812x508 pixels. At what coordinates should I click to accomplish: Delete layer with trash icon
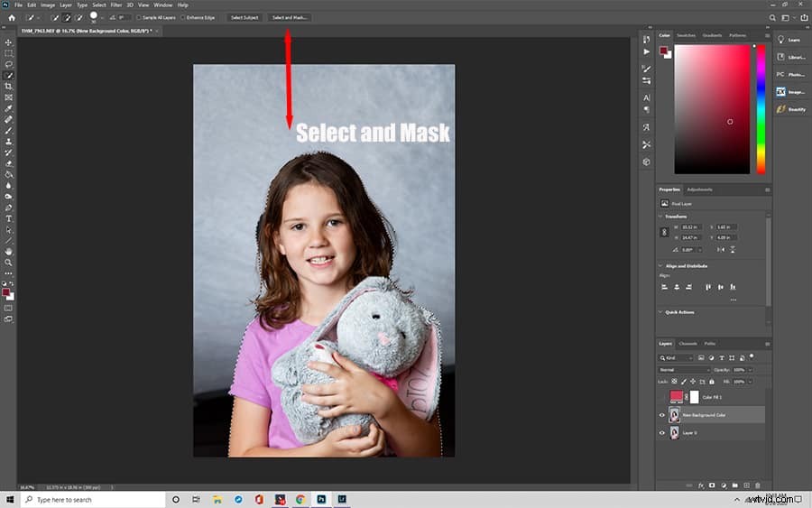point(758,485)
